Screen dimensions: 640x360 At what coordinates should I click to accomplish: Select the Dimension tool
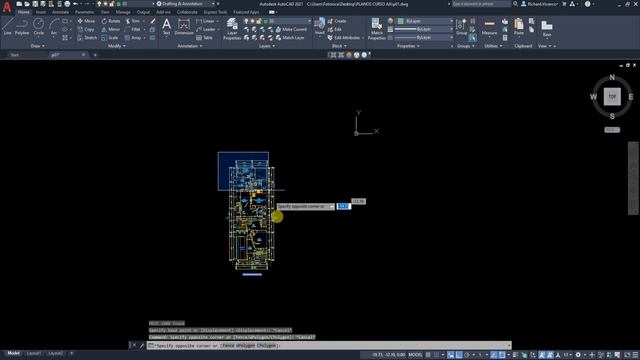[184, 27]
